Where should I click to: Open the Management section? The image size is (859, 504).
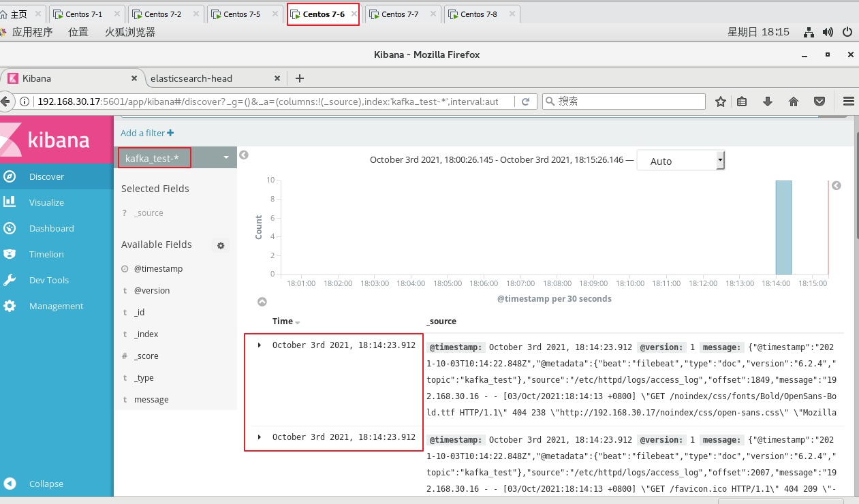tap(57, 306)
